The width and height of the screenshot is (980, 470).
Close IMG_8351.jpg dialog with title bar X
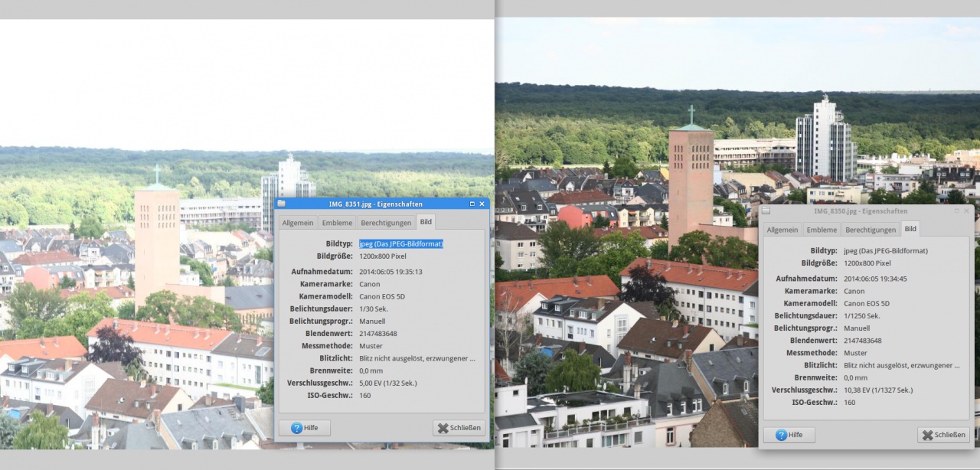[x=482, y=204]
